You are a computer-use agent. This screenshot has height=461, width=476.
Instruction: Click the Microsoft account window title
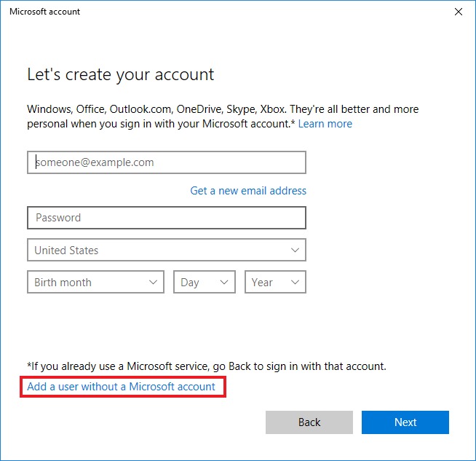[45, 12]
